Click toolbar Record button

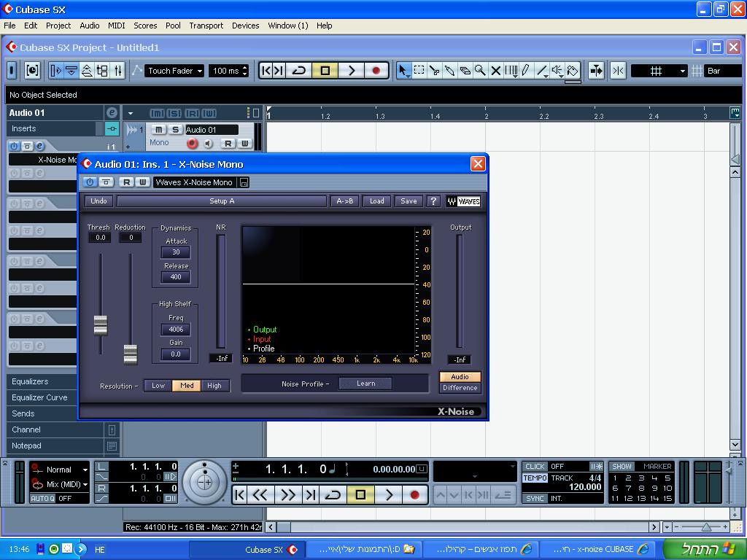point(376,71)
